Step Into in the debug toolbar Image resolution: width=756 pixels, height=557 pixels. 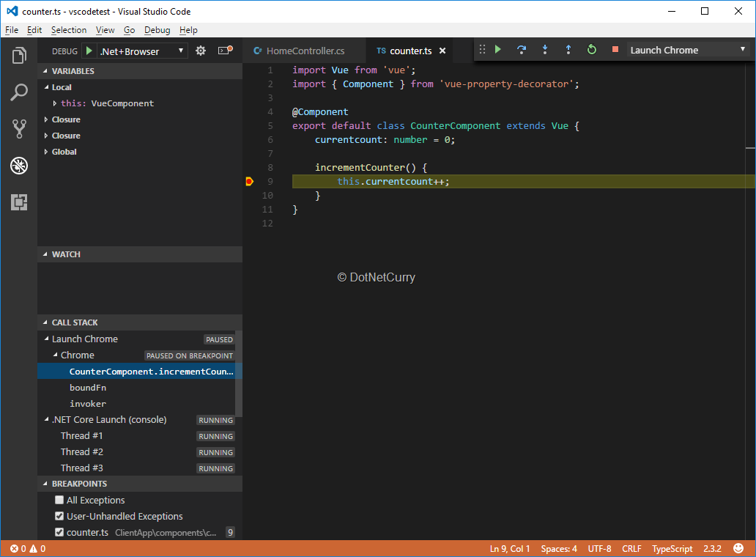click(545, 50)
